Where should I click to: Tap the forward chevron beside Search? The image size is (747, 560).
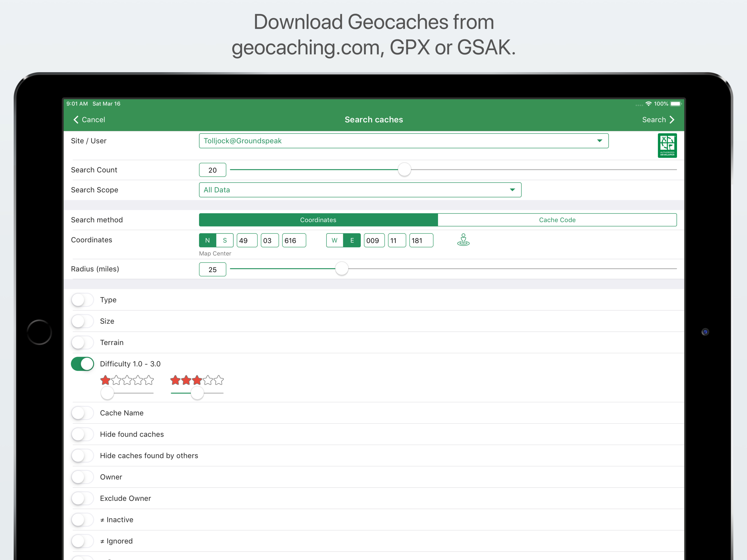click(x=672, y=119)
